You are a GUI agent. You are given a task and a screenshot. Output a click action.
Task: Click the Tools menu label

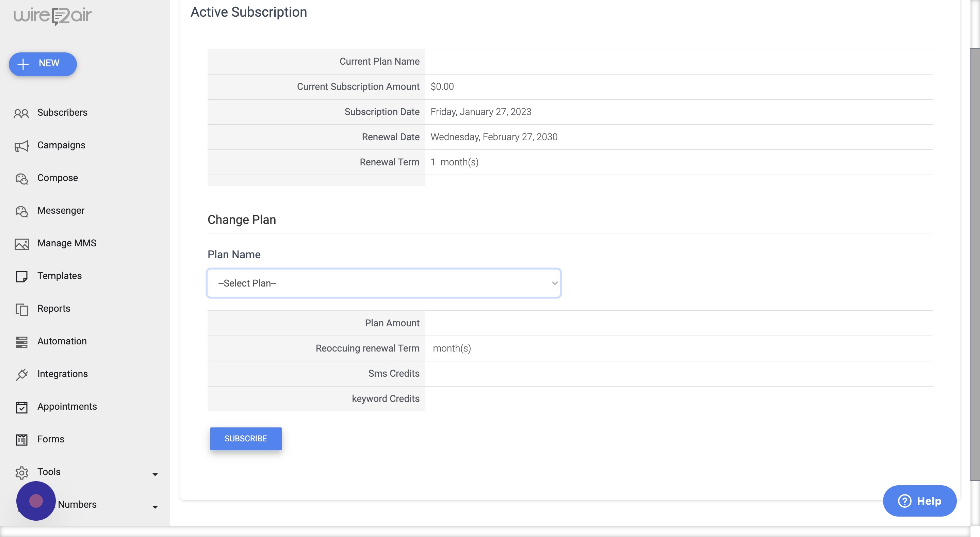(x=49, y=472)
